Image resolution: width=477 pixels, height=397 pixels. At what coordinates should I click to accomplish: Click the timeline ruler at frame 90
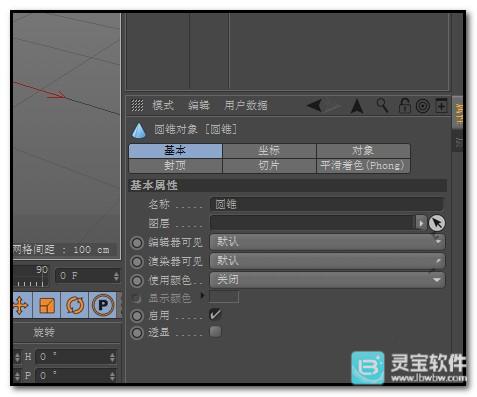(x=42, y=277)
